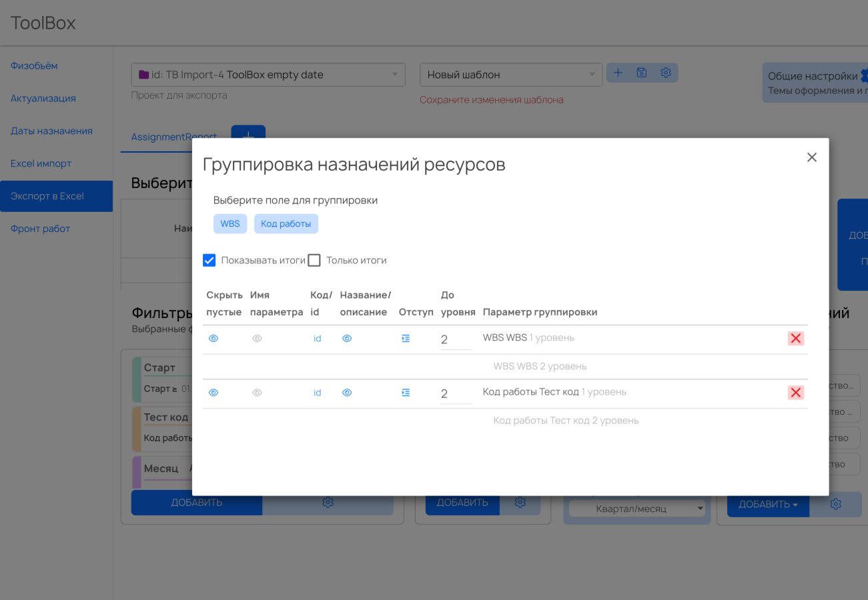Select WBS grouping field chip
The image size is (868, 600).
[x=230, y=224]
